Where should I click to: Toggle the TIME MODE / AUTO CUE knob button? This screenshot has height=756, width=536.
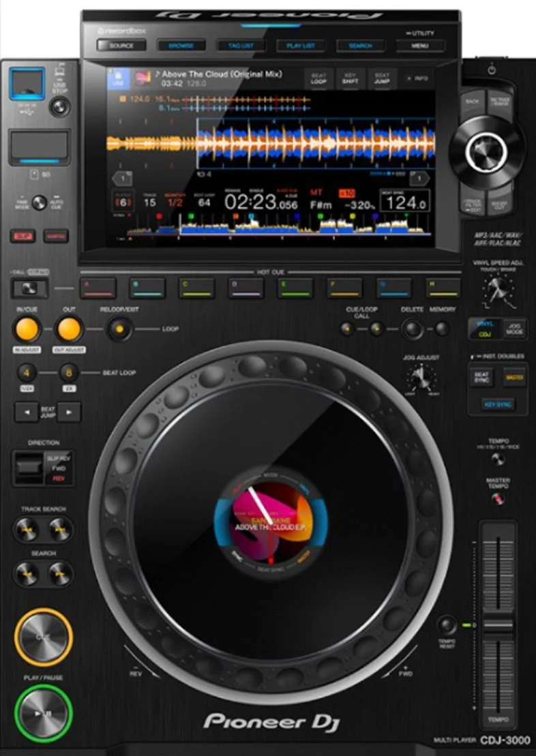click(x=39, y=203)
